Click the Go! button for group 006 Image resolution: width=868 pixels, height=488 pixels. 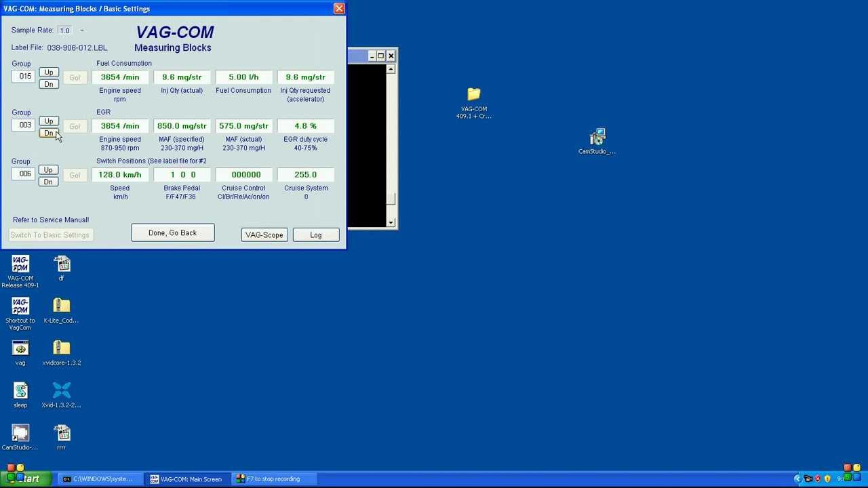75,175
